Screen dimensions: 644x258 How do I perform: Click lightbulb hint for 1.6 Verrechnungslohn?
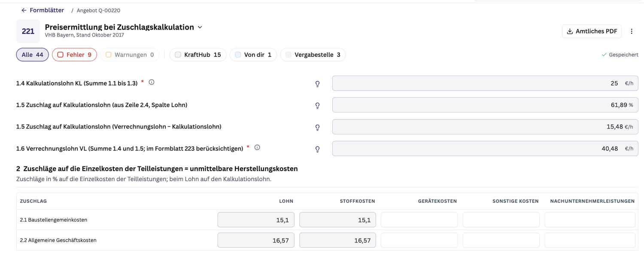click(x=317, y=149)
